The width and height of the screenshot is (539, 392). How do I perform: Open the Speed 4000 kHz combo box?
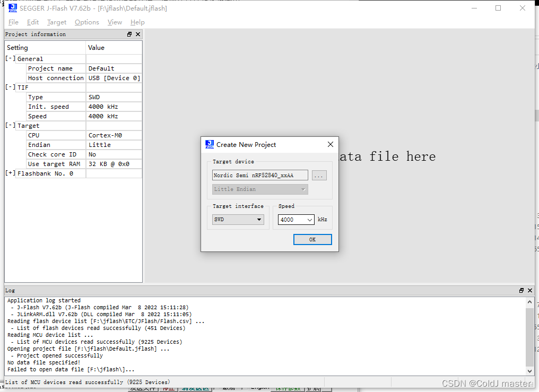point(296,220)
